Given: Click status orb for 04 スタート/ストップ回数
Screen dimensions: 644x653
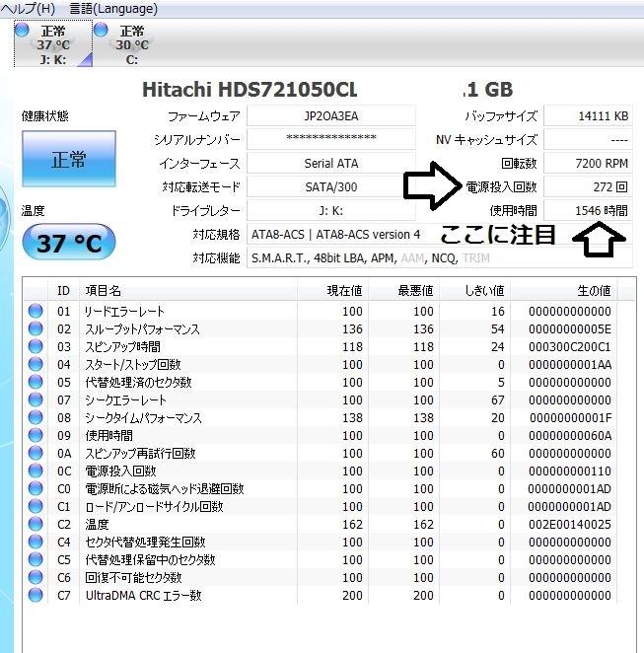Looking at the screenshot, I should pyautogui.click(x=36, y=364).
